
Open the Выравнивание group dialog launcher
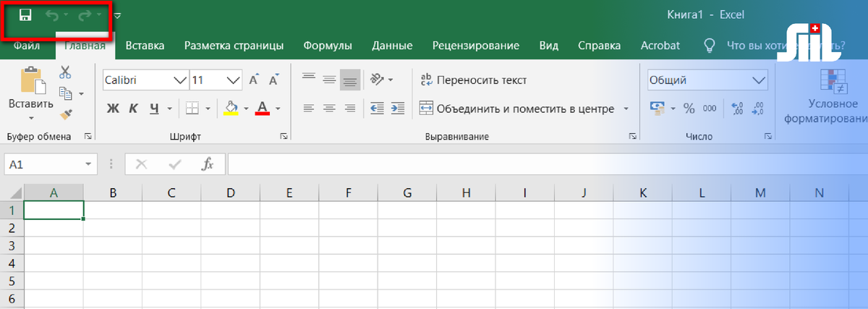633,136
